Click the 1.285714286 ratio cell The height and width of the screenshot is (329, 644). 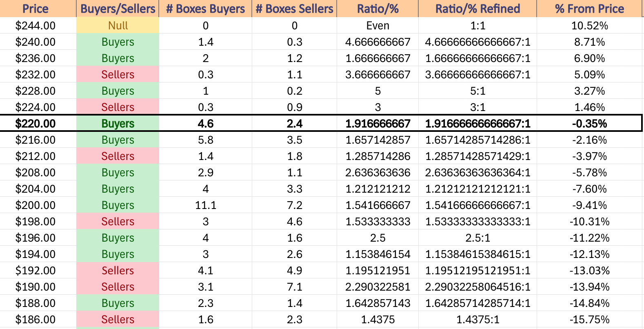click(x=378, y=156)
